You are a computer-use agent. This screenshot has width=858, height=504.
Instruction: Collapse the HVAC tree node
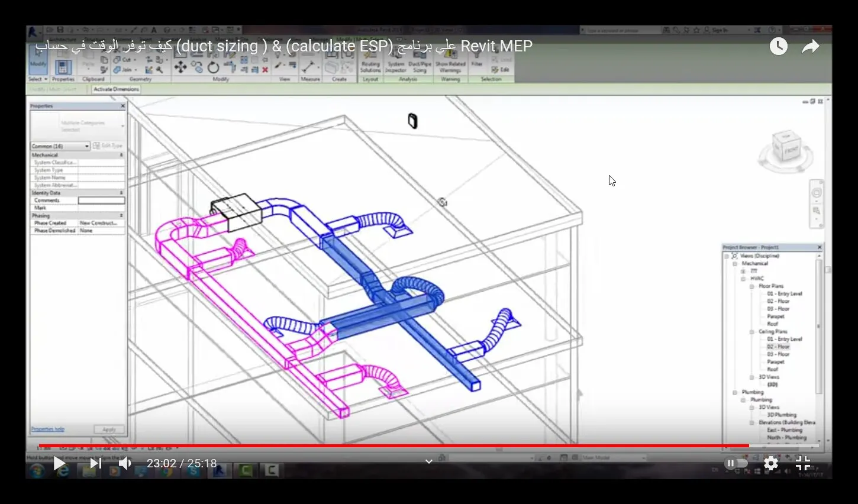pos(743,279)
